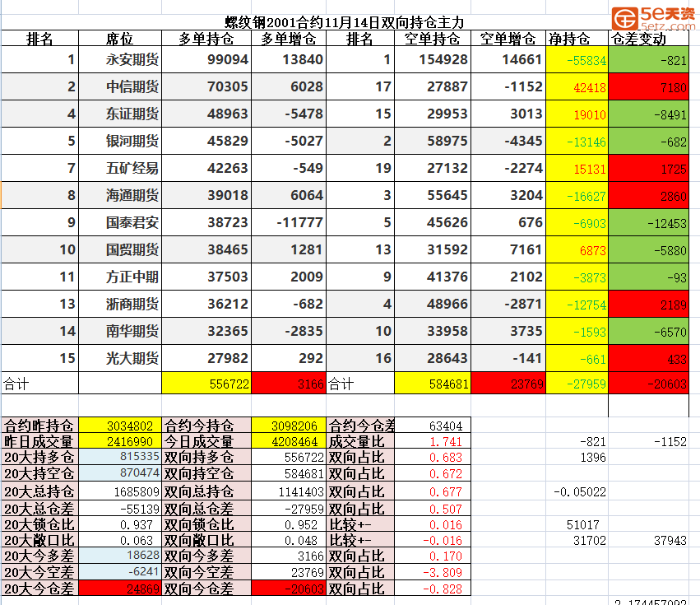Click the 银河期货 seat cell
Image resolution: width=700 pixels, height=605 pixels.
[x=119, y=142]
